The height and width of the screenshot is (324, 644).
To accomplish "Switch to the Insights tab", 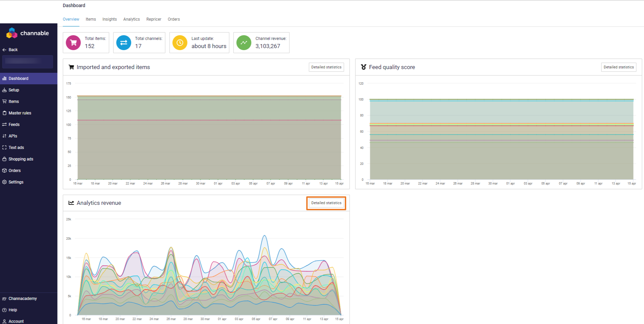I will coord(109,19).
